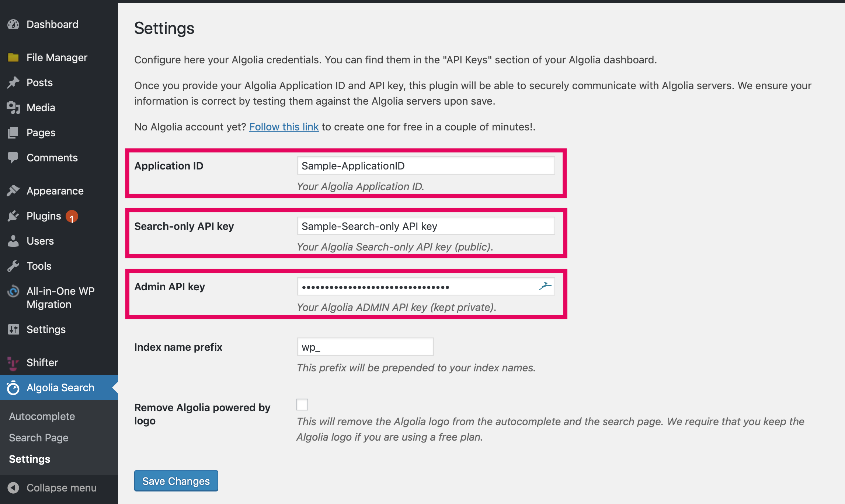Focus the Search-only API key input field

[x=426, y=226]
